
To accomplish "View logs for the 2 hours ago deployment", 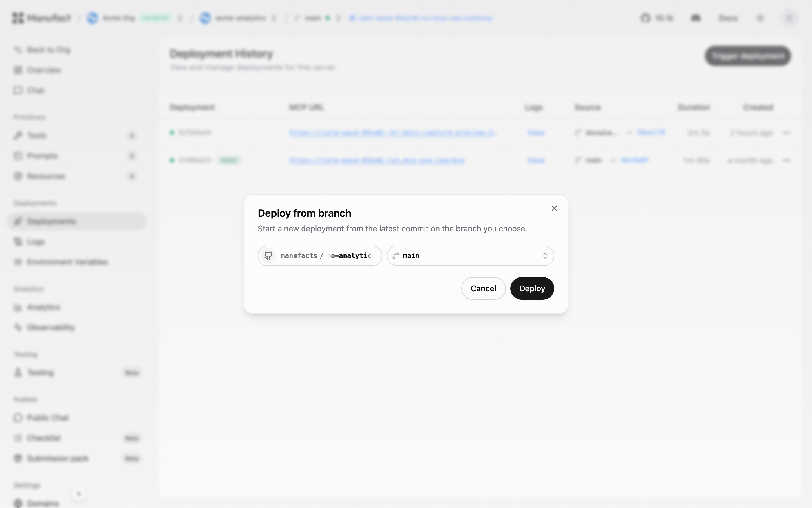I will 536,133.
